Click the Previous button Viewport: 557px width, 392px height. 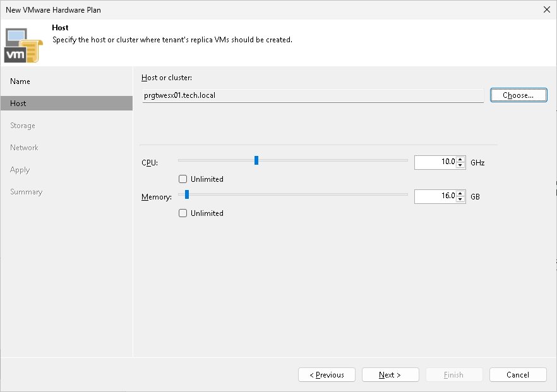(326, 374)
